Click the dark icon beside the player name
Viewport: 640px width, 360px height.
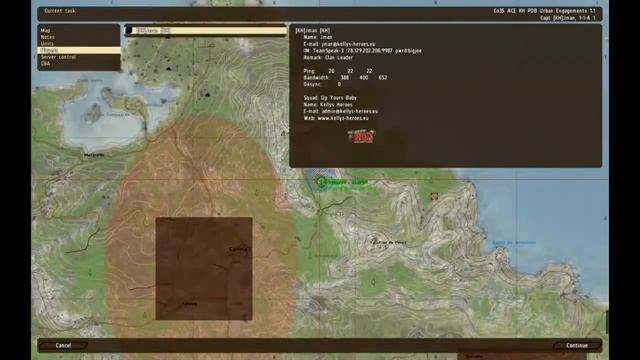click(x=129, y=30)
